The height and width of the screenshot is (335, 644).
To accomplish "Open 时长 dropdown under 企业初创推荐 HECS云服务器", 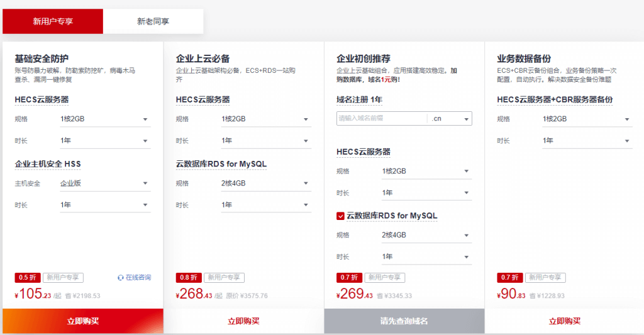I will point(427,193).
